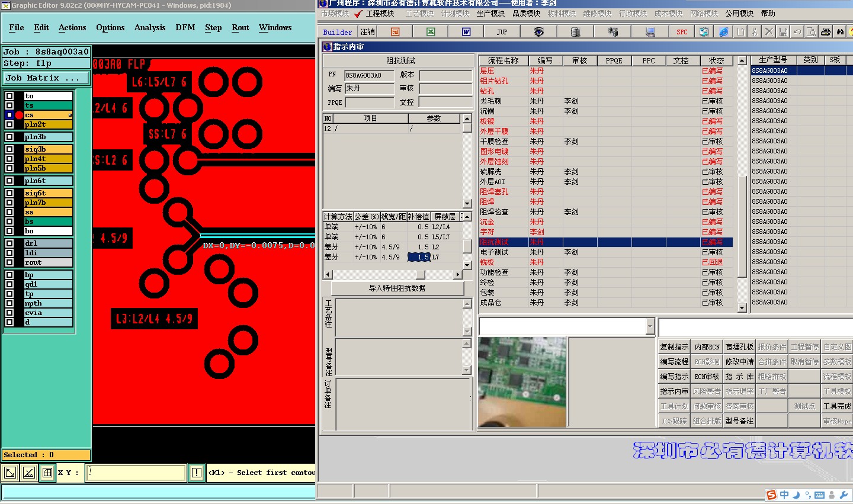Click right arrow of impedance table scrollbar
Screen dimensions: 853x504
(x=457, y=275)
